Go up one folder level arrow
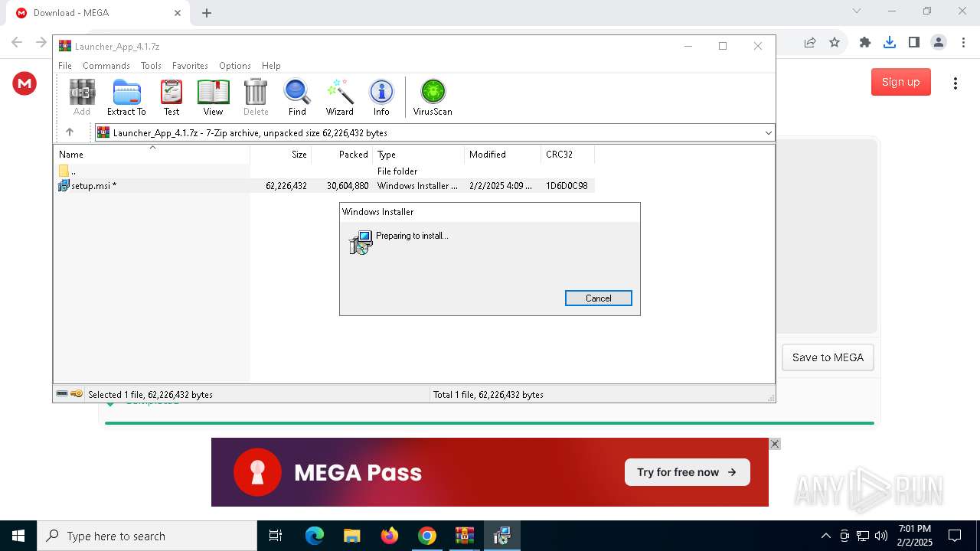This screenshot has height=551, width=980. coord(69,132)
